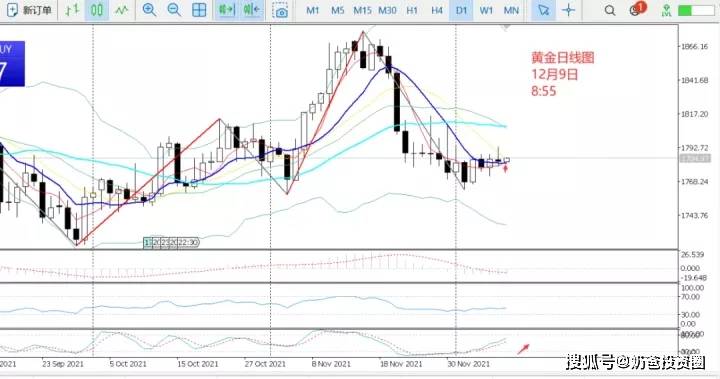Switch to H1 timeframe

(x=412, y=10)
